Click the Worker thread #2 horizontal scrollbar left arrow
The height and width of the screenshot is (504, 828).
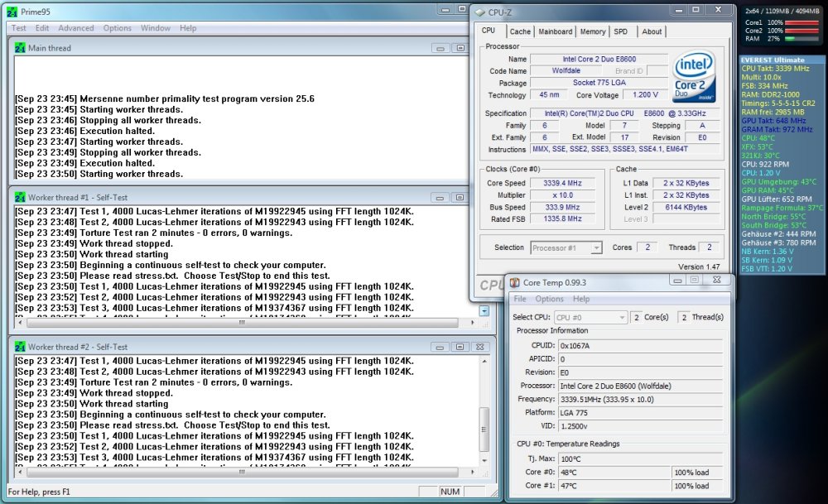[21, 472]
